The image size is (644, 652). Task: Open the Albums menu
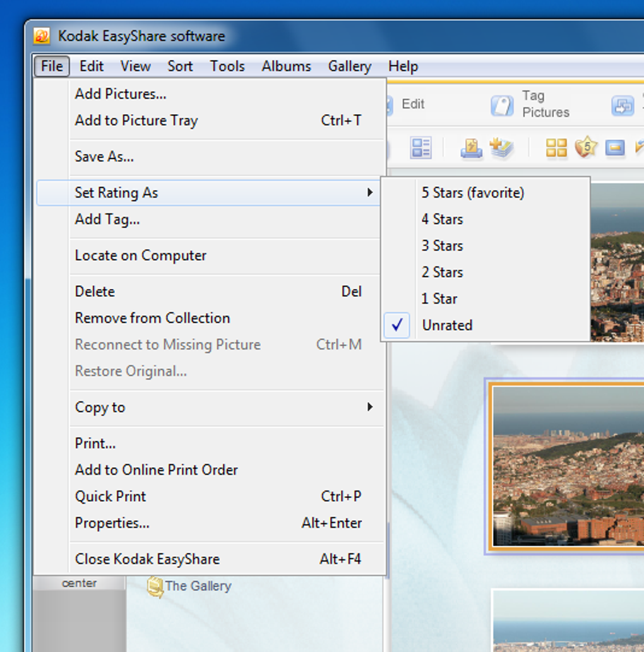pyautogui.click(x=286, y=66)
